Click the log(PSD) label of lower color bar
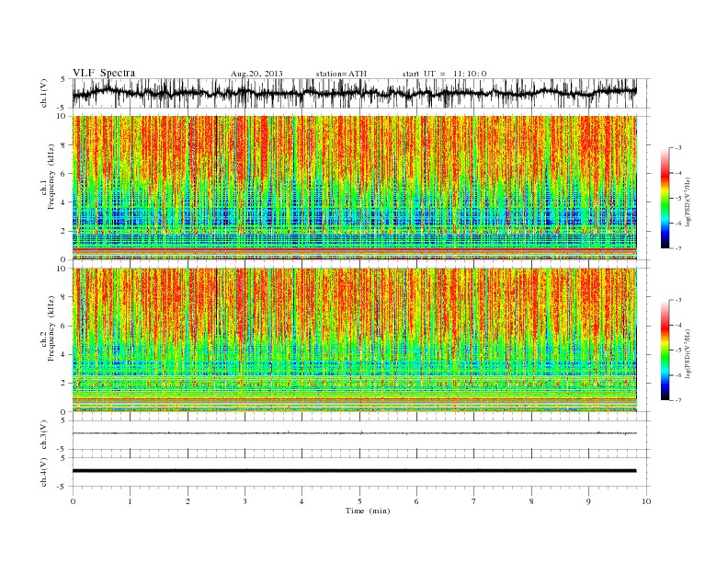Screen dimensions: 728x563 point(688,353)
